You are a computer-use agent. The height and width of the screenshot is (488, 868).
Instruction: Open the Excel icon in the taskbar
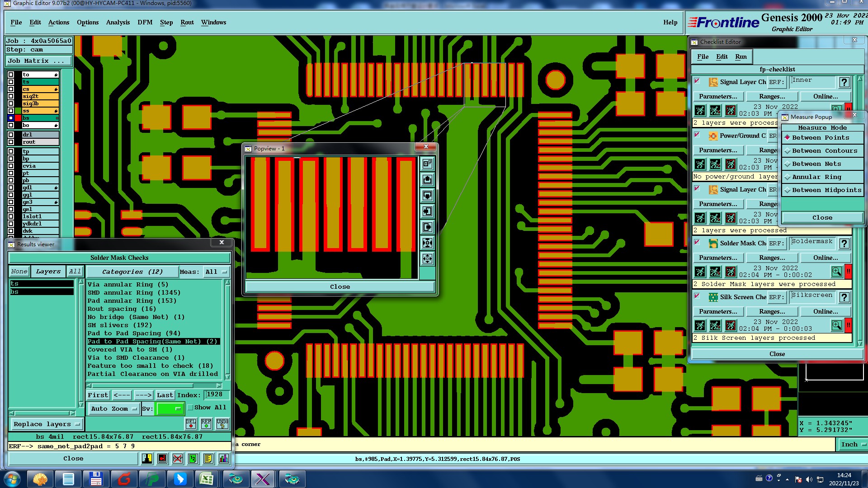[207, 479]
